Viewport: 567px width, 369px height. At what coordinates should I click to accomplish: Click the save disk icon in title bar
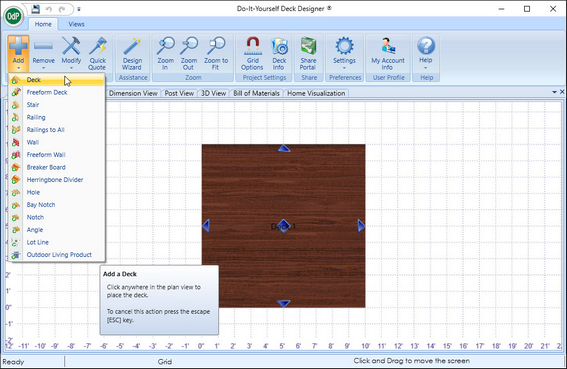coord(35,9)
